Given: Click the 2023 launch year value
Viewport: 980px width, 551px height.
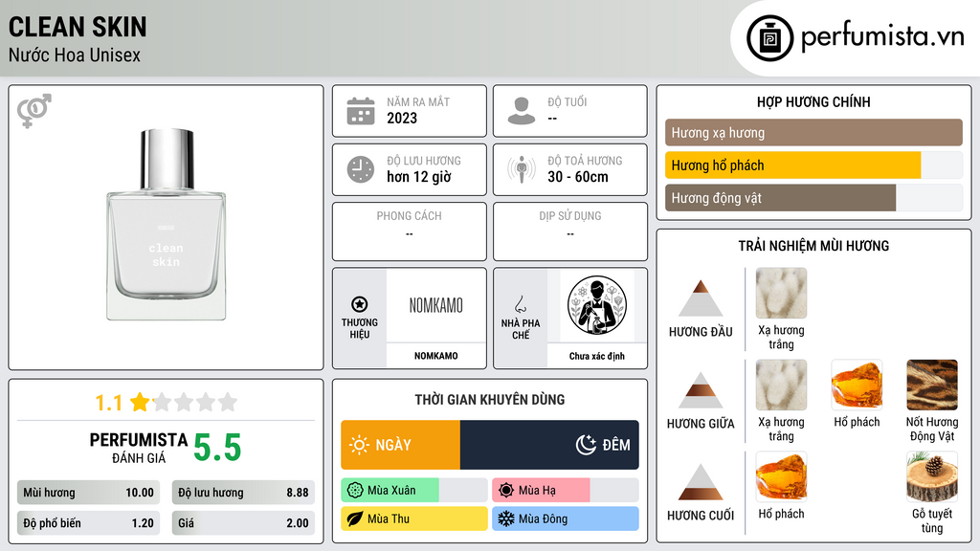Looking at the screenshot, I should coord(402,118).
